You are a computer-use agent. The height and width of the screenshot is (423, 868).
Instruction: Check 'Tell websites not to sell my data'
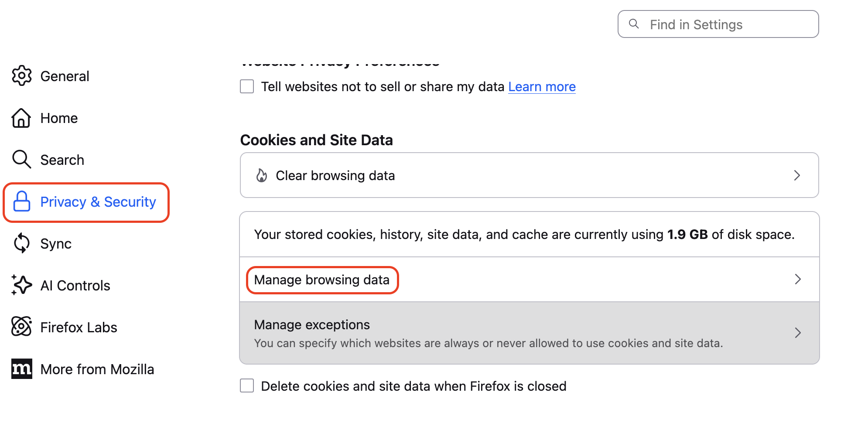246,86
